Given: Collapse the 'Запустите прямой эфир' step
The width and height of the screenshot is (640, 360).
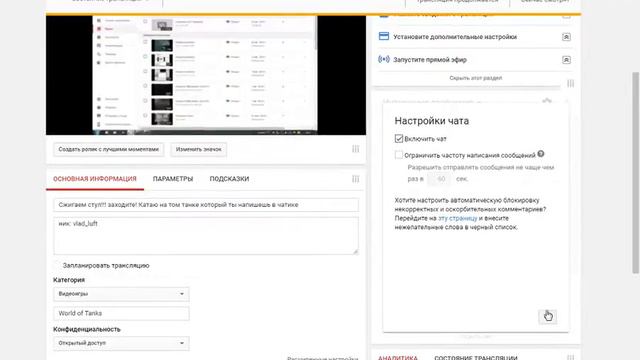Looking at the screenshot, I should [566, 60].
